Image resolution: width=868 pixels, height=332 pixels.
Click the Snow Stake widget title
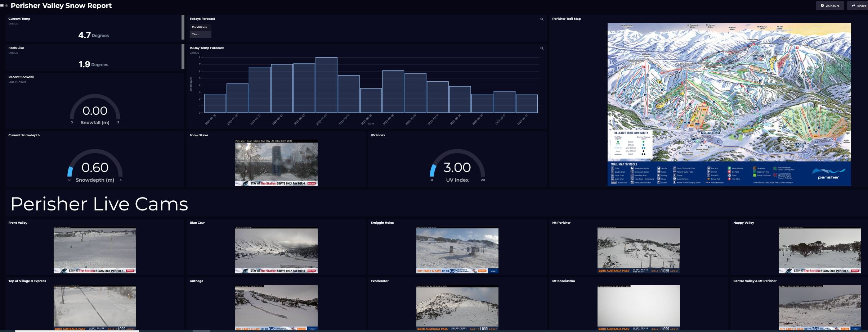pyautogui.click(x=199, y=135)
